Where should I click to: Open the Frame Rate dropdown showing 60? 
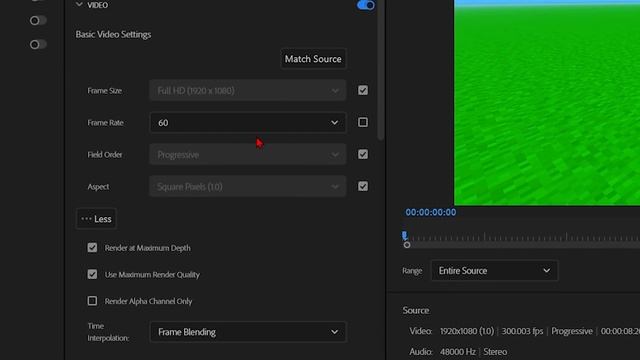[x=248, y=122]
